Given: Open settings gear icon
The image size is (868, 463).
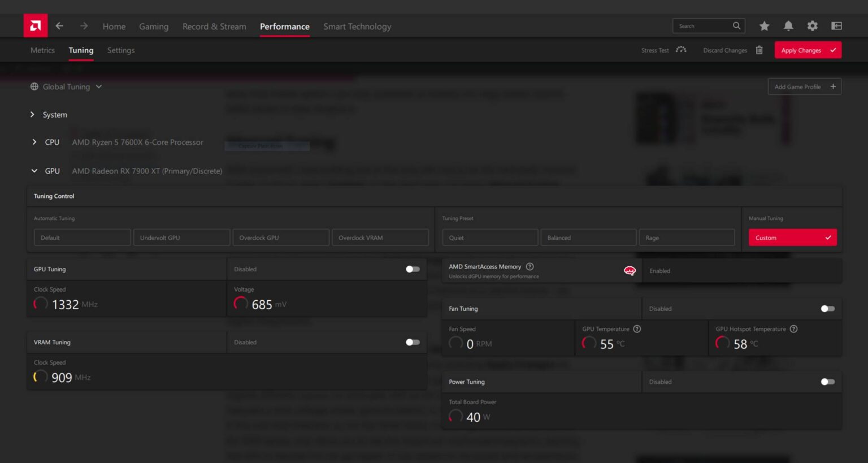Looking at the screenshot, I should (x=812, y=26).
